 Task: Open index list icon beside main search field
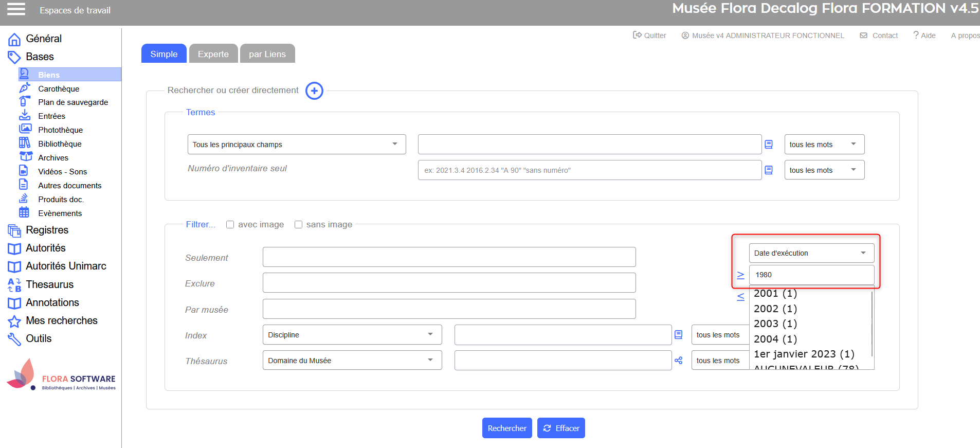coord(769,145)
